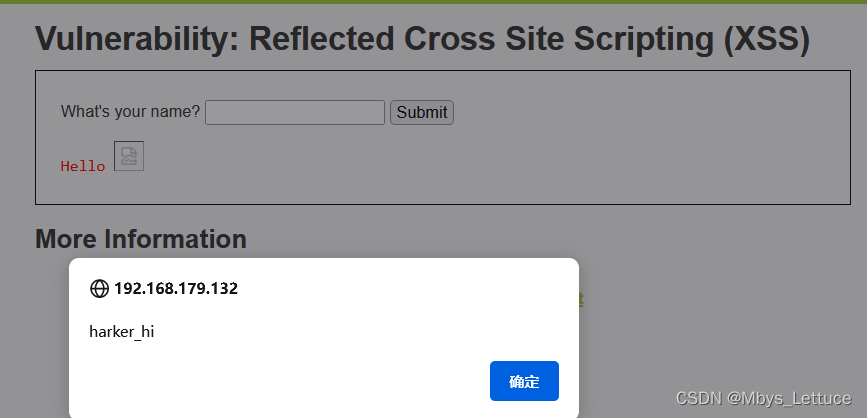This screenshot has width=867, height=418.
Task: Click the partially hidden green link beside the dialog
Action: (x=581, y=299)
